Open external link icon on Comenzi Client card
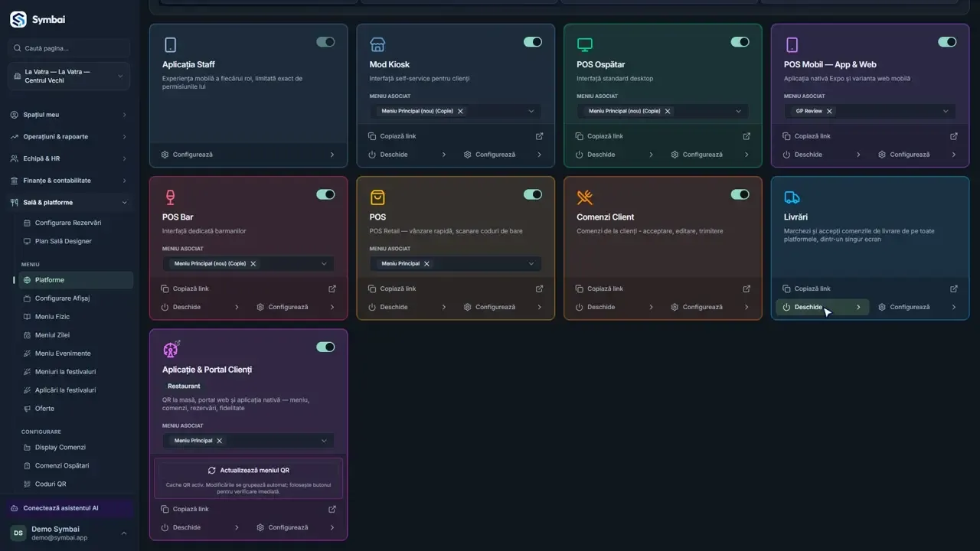980x551 pixels. (x=746, y=289)
